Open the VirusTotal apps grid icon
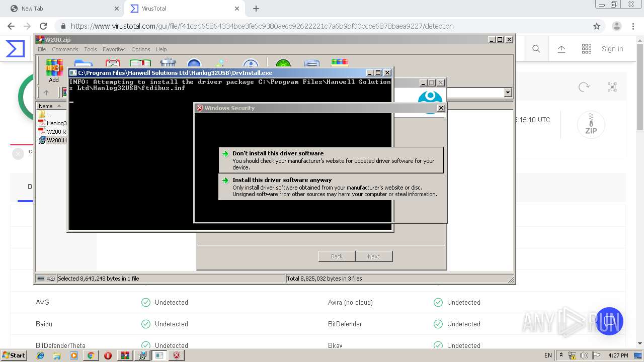This screenshot has height=362, width=644. (x=587, y=49)
